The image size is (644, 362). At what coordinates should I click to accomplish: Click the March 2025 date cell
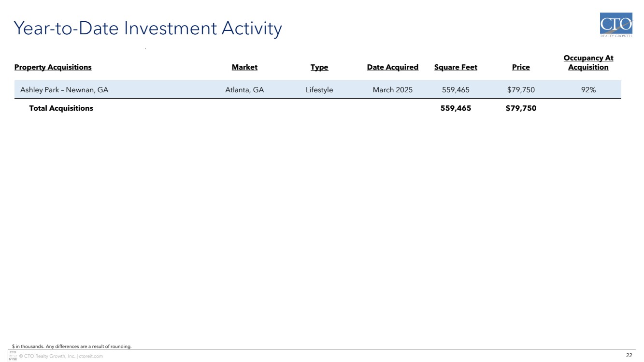click(x=392, y=90)
